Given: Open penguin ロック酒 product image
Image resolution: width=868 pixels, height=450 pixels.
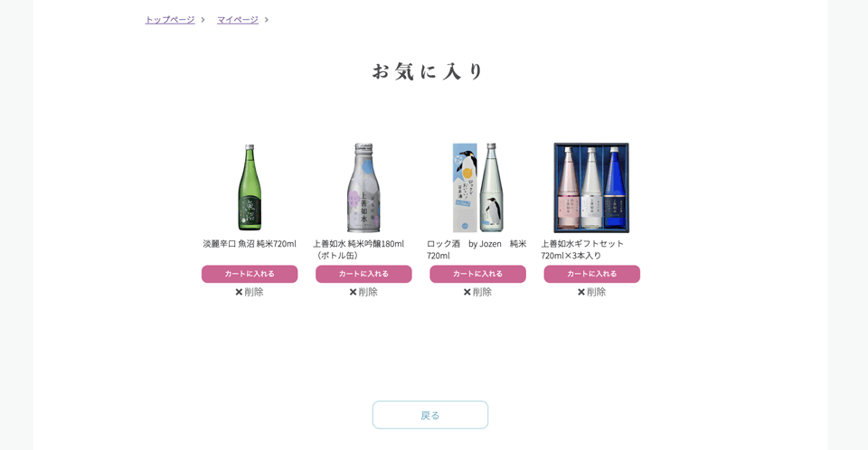Looking at the screenshot, I should (x=477, y=188).
